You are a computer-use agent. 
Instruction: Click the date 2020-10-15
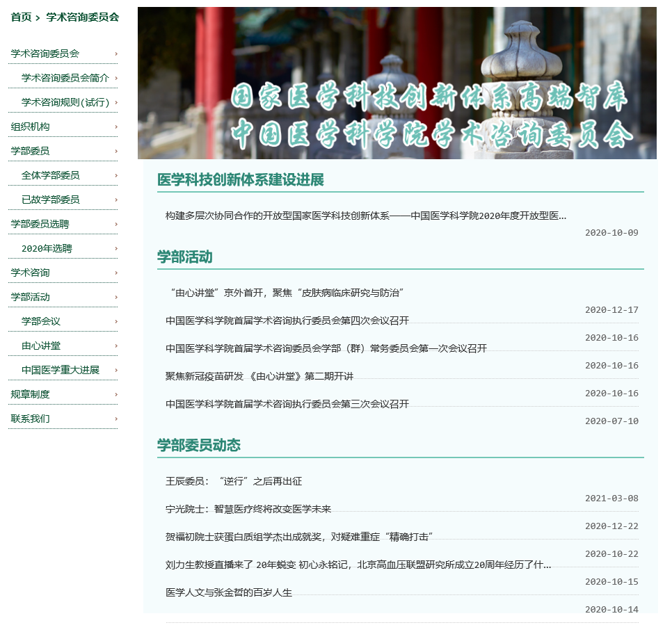(611, 582)
